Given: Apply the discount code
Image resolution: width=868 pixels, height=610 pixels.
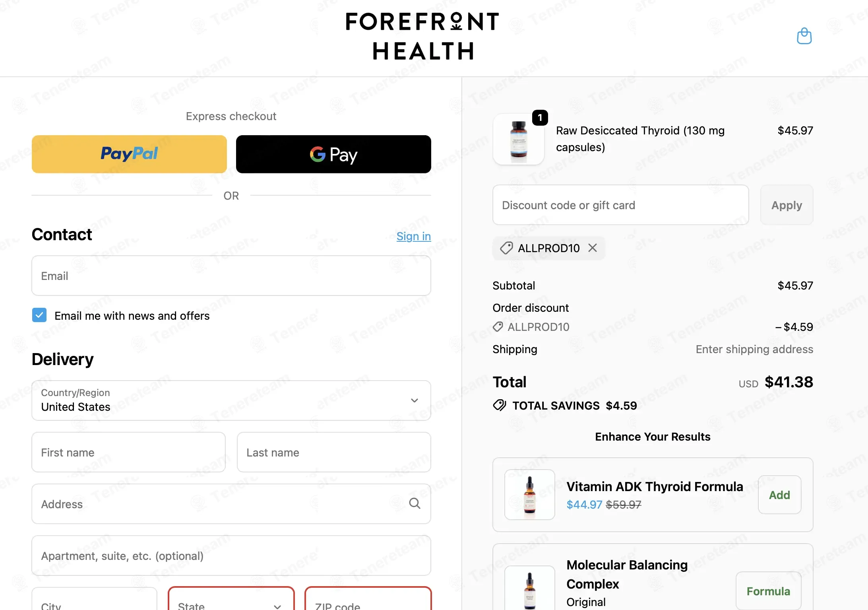Looking at the screenshot, I should coord(787,205).
